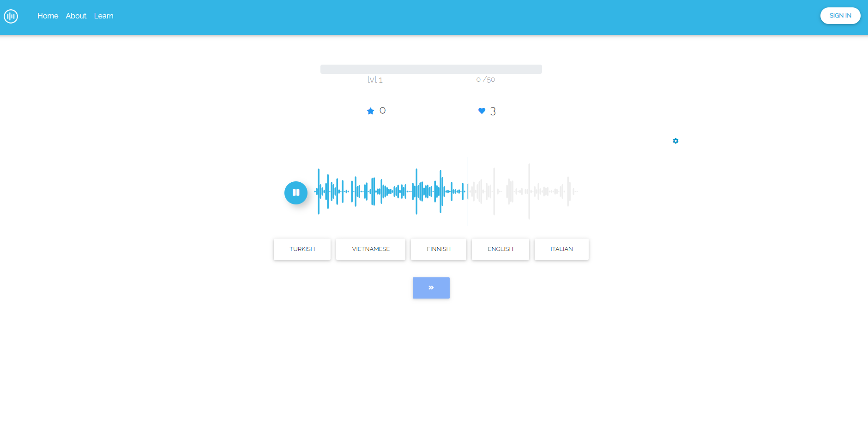Click the progress bar above lvl 1

431,68
